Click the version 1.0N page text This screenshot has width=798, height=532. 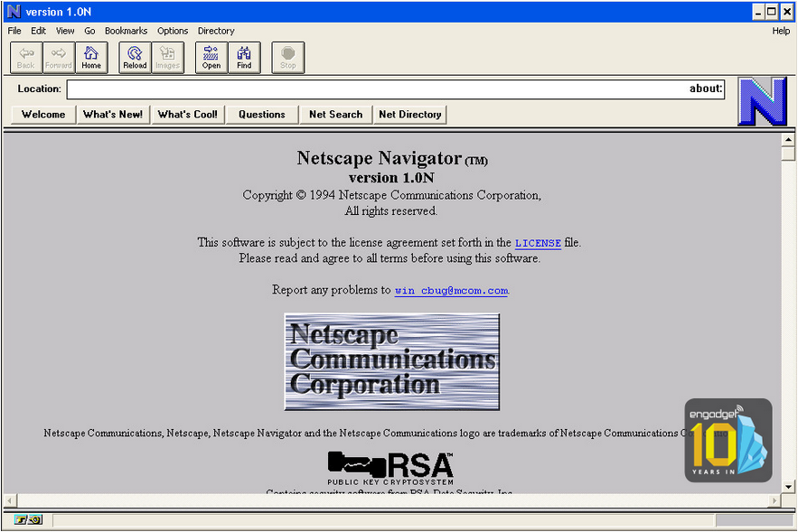(391, 178)
